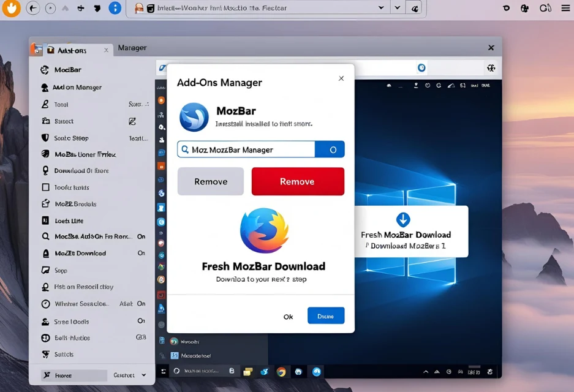Click edit icon beside Sarsect row

click(x=132, y=121)
